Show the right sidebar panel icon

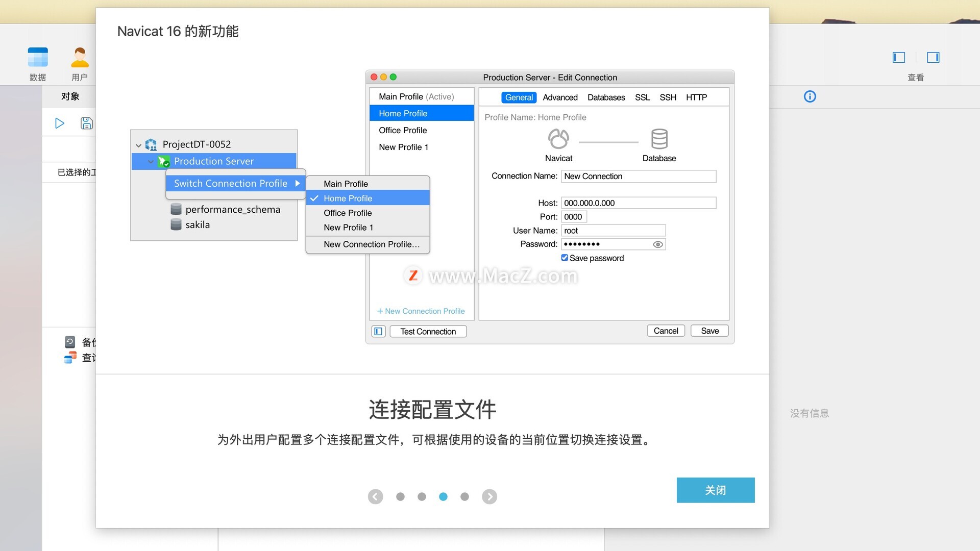(x=933, y=57)
